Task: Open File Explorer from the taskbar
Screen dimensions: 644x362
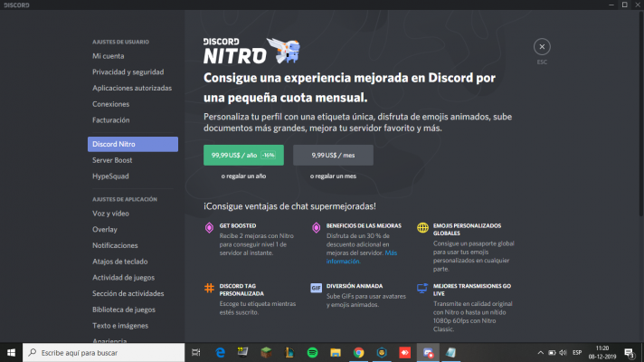Action: 336,353
